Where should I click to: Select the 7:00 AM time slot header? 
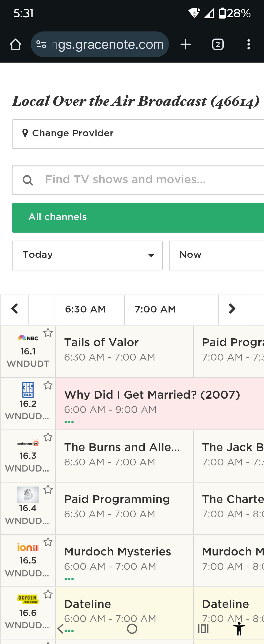(155, 310)
